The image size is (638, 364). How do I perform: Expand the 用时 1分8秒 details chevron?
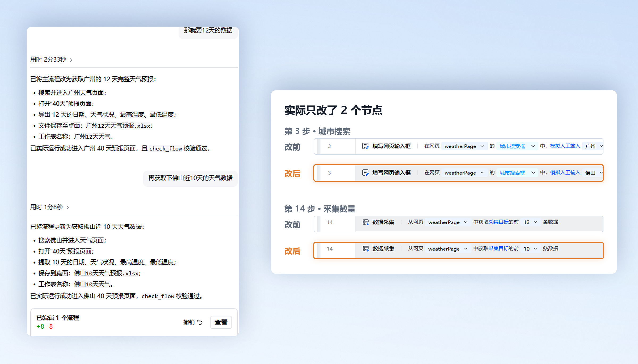click(68, 207)
